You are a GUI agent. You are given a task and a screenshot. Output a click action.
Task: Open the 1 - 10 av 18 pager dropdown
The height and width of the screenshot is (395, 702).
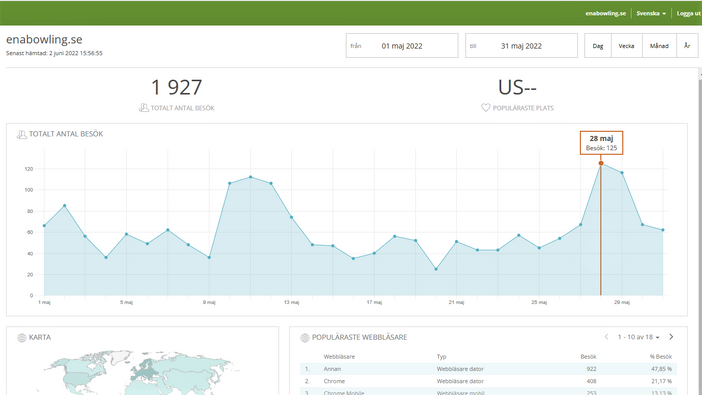point(638,337)
